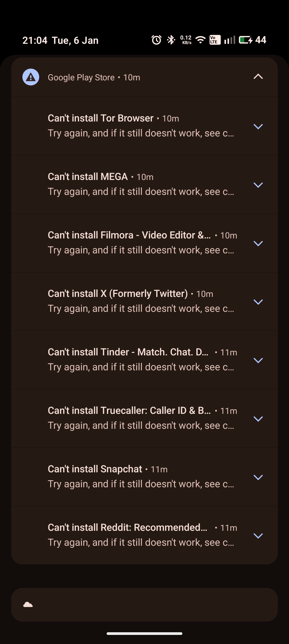Tap the Google Play Store header label
Screen dimensions: 289x644
click(81, 77)
